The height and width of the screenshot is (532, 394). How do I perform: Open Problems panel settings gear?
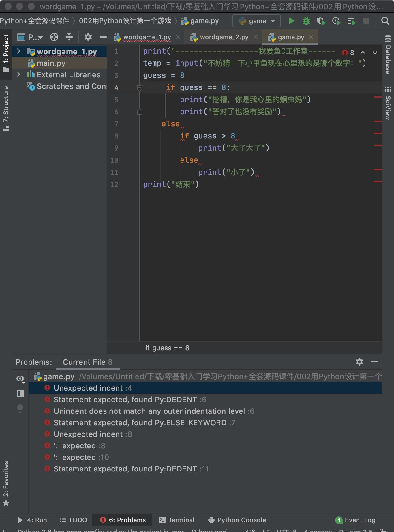(x=359, y=362)
